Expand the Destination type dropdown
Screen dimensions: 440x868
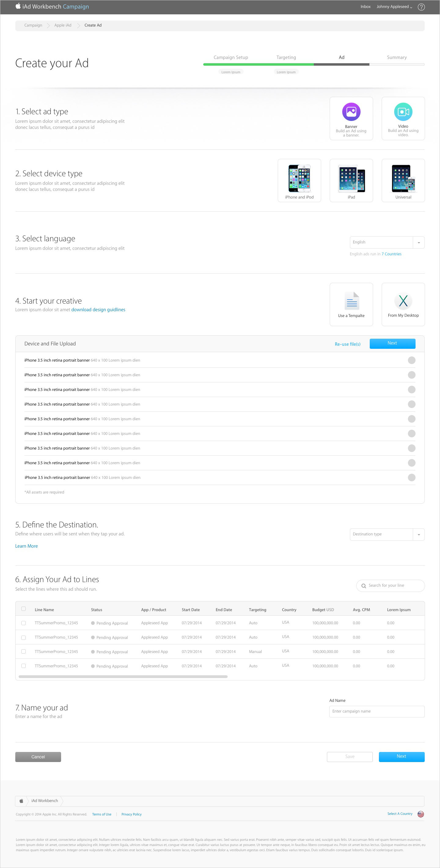pyautogui.click(x=418, y=534)
